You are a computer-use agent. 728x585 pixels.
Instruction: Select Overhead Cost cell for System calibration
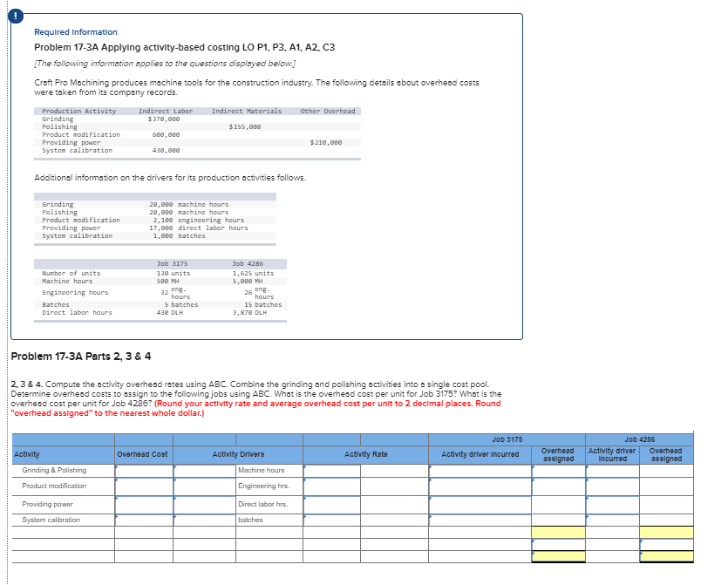click(x=144, y=520)
